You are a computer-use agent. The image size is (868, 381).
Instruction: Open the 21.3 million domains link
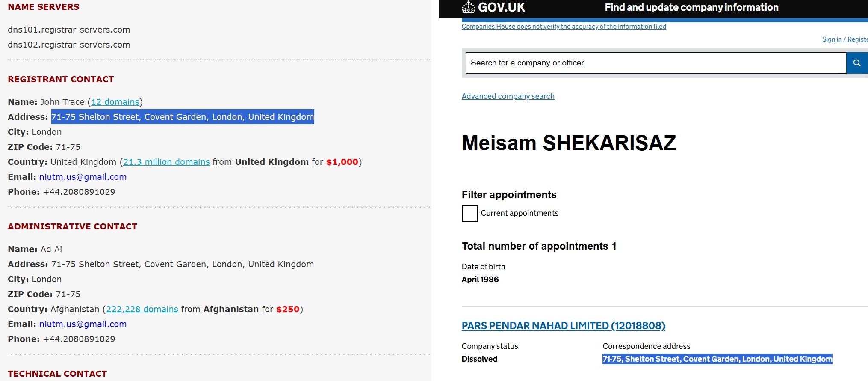tap(166, 162)
